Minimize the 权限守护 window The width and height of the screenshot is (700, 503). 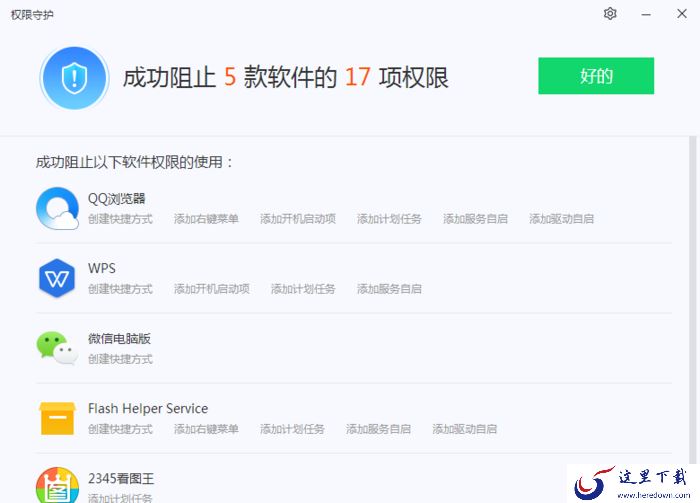coord(646,15)
